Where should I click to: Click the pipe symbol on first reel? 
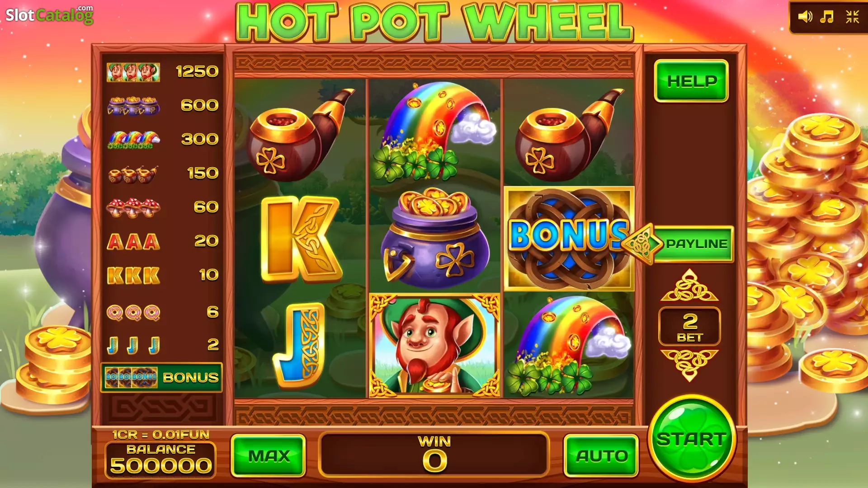[x=300, y=134]
